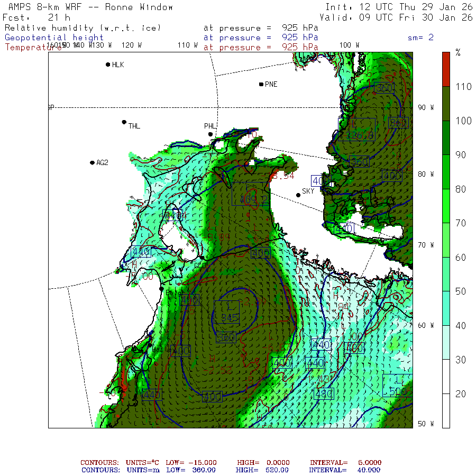The image size is (476, 476).
Task: Click the blue 'UNITS=m' legend text
Action: point(143,470)
